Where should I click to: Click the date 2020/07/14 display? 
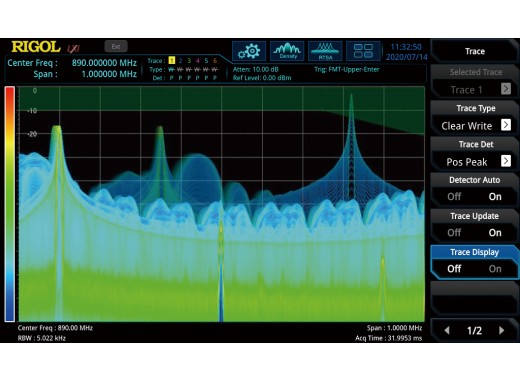click(406, 57)
